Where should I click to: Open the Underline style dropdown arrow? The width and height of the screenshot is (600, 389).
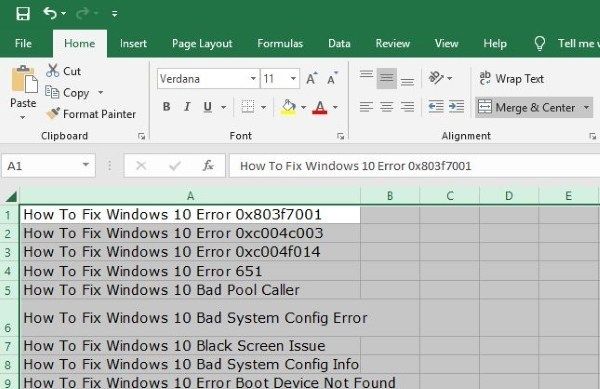coord(223,107)
